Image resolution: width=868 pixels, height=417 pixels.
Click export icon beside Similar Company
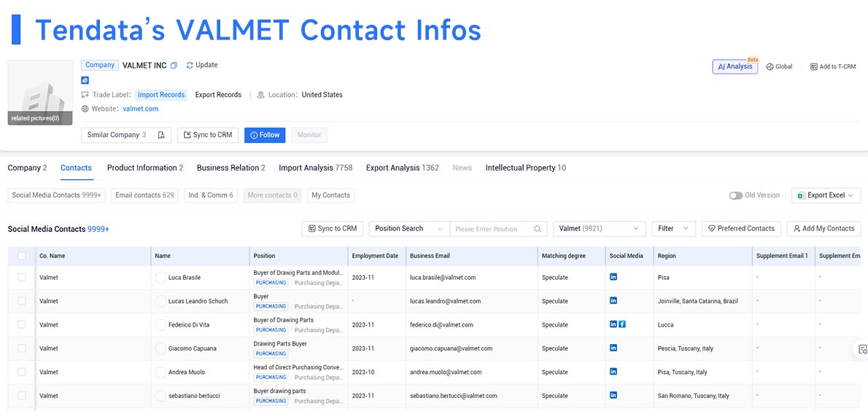pos(161,135)
